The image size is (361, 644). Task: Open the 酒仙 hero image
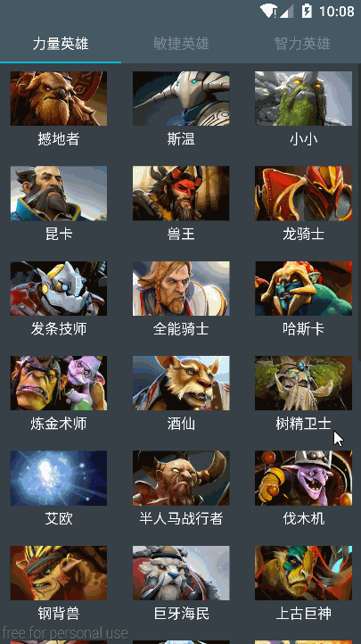click(181, 384)
